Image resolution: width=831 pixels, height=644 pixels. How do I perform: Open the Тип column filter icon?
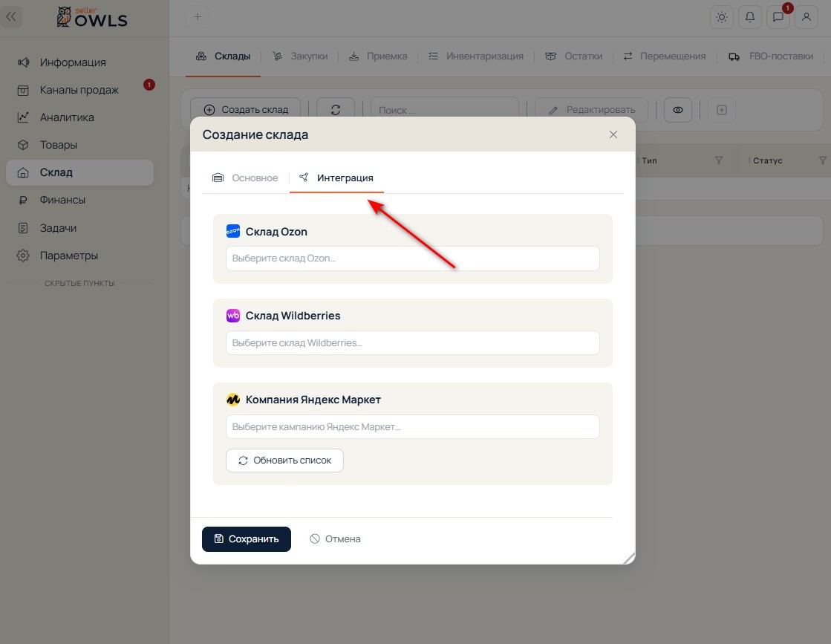click(x=719, y=160)
